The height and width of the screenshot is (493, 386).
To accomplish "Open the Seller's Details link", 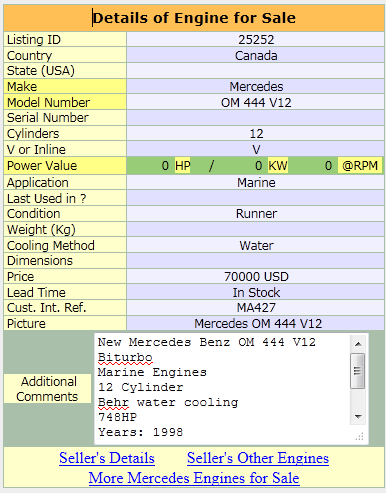I will [x=107, y=458].
